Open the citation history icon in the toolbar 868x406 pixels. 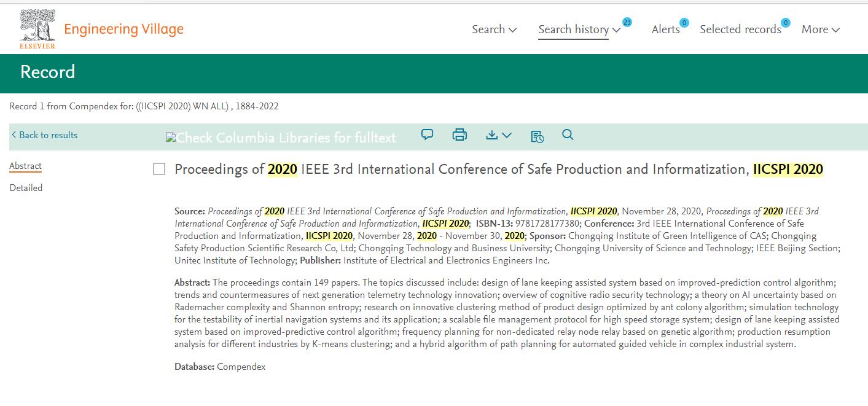(536, 136)
